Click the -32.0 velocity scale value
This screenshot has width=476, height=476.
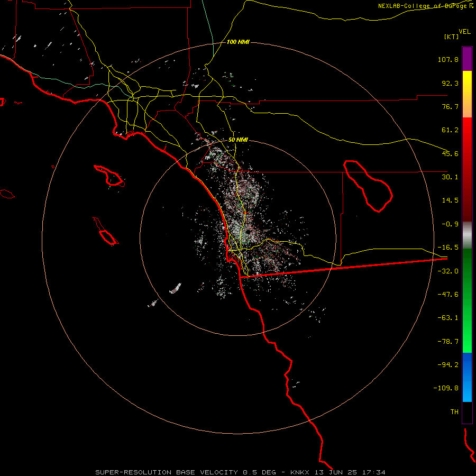(448, 271)
